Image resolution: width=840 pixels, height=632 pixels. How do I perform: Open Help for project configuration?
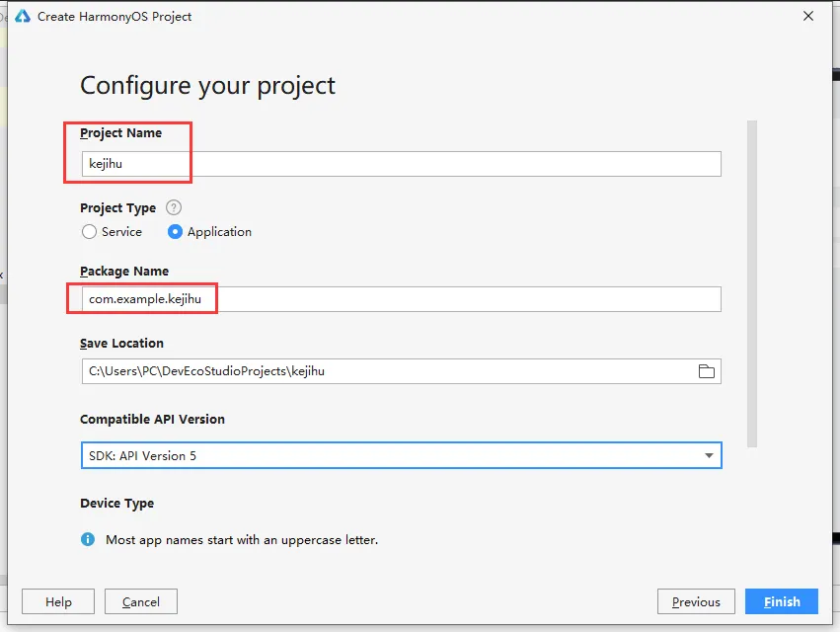(x=58, y=601)
